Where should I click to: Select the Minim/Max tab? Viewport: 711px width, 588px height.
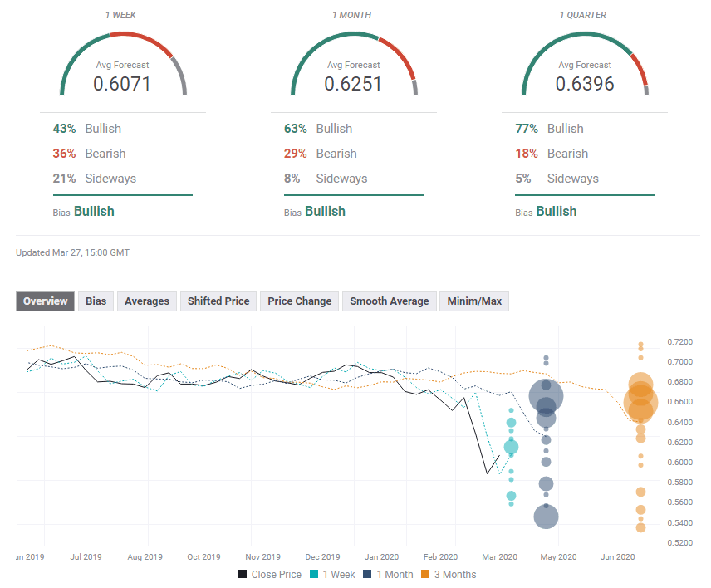pos(474,301)
